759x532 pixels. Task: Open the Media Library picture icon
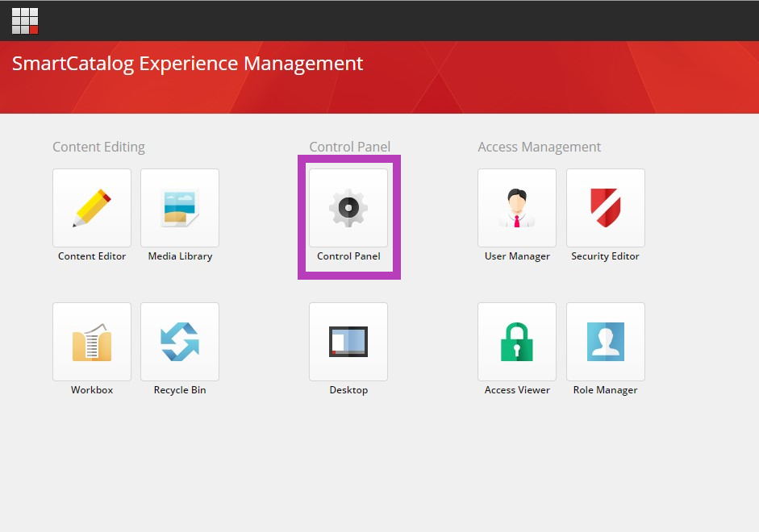pos(180,208)
